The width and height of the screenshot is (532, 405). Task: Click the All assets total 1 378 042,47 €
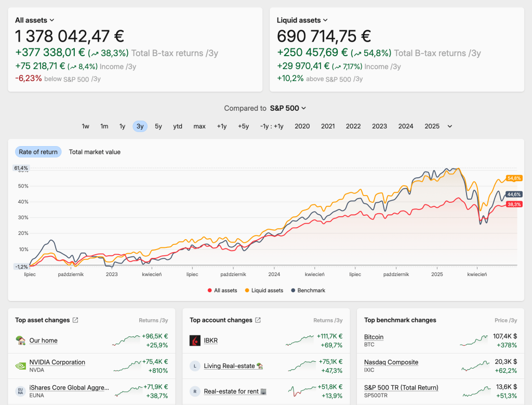(x=70, y=36)
